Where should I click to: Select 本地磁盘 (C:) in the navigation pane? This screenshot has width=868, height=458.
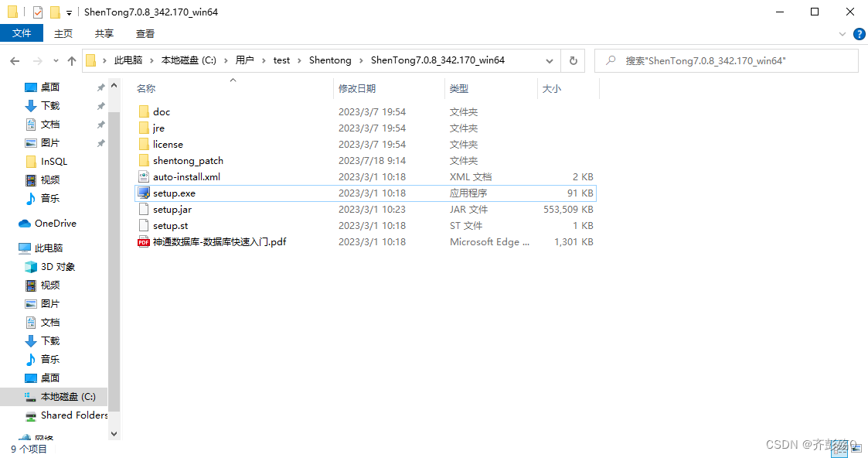[53, 397]
